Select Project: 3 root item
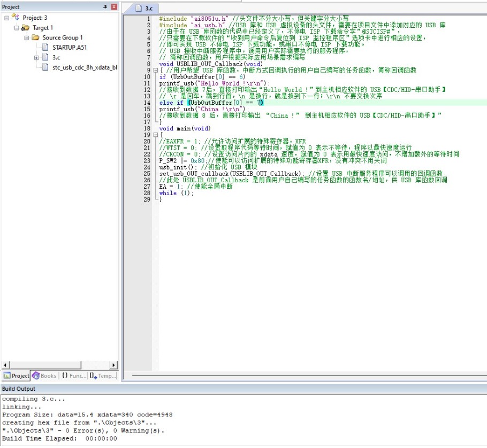487x448 pixels. 35,18
